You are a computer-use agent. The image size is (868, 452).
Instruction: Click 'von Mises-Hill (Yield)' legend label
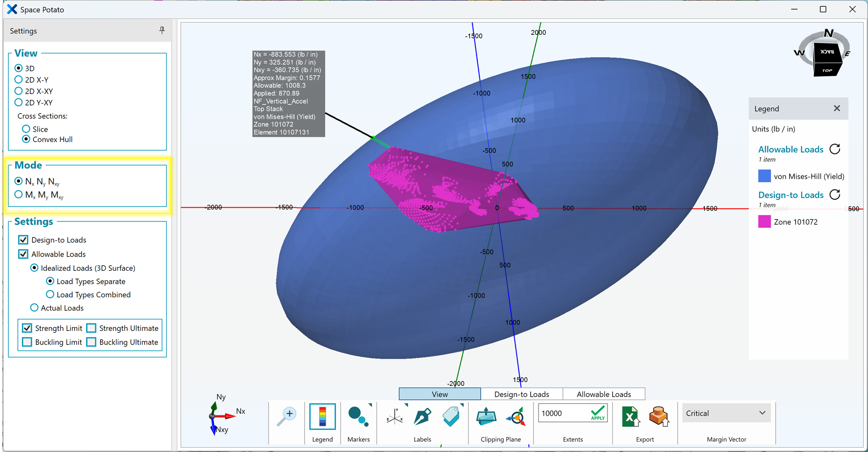pyautogui.click(x=809, y=176)
